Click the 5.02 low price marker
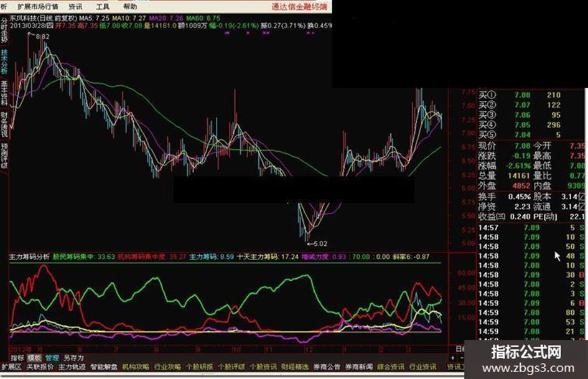Image resolution: width=588 pixels, height=379 pixels. 320,243
